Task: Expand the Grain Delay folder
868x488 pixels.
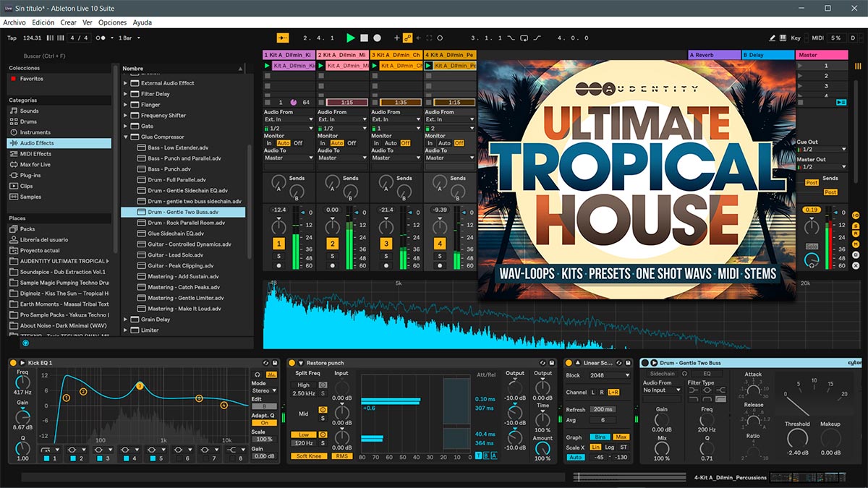Action: pyautogui.click(x=126, y=320)
